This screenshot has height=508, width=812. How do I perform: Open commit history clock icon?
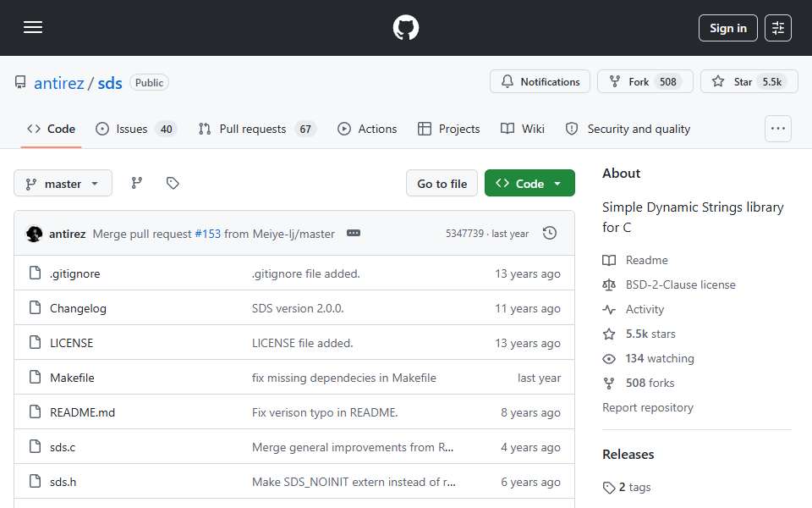tap(550, 234)
